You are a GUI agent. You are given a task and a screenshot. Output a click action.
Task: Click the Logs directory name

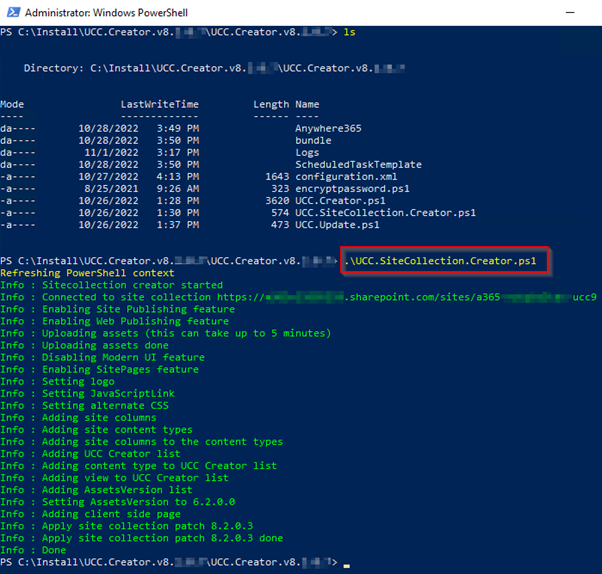tap(307, 152)
